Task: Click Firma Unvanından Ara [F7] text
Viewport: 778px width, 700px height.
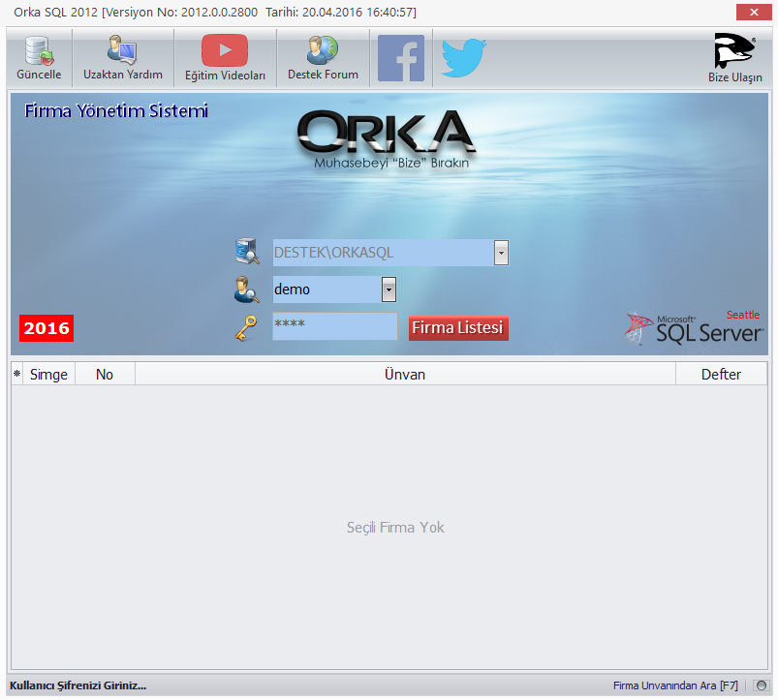Action: pyautogui.click(x=675, y=685)
